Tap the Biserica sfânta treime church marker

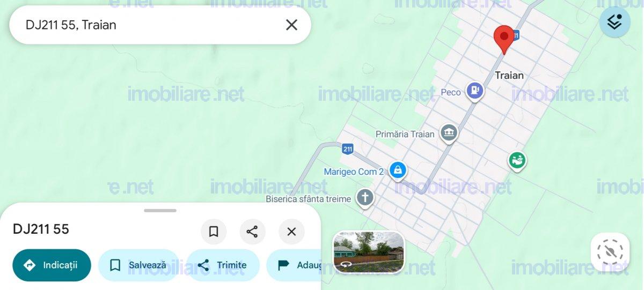[x=365, y=198]
